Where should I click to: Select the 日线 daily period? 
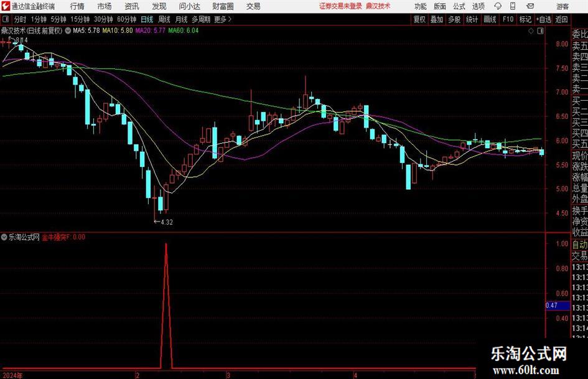(x=147, y=19)
